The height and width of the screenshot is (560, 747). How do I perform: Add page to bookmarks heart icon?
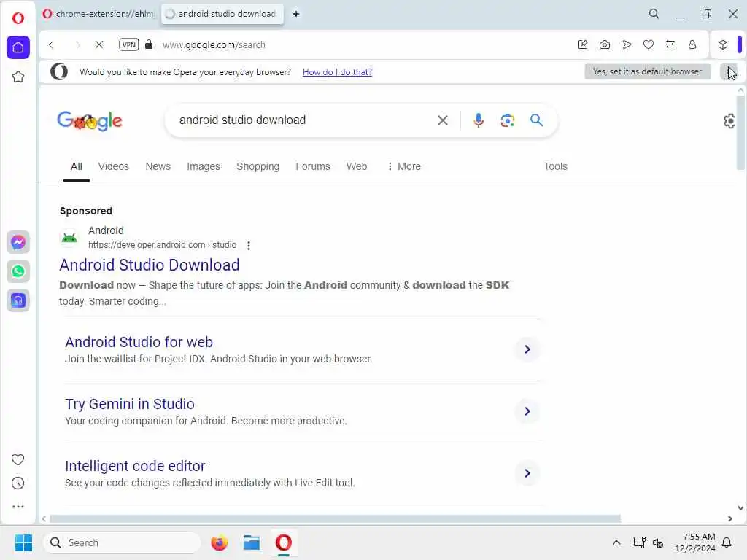649,44
